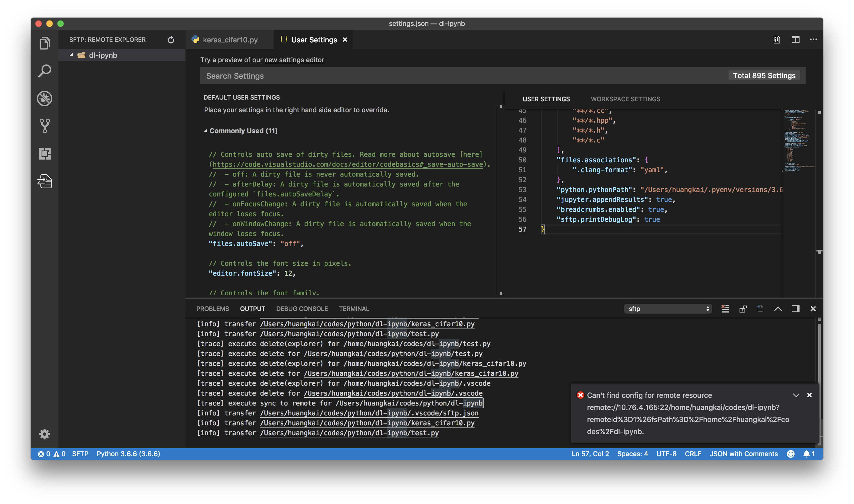Image resolution: width=854 pixels, height=504 pixels.
Task: Open the Terminal panel tab
Action: click(354, 309)
